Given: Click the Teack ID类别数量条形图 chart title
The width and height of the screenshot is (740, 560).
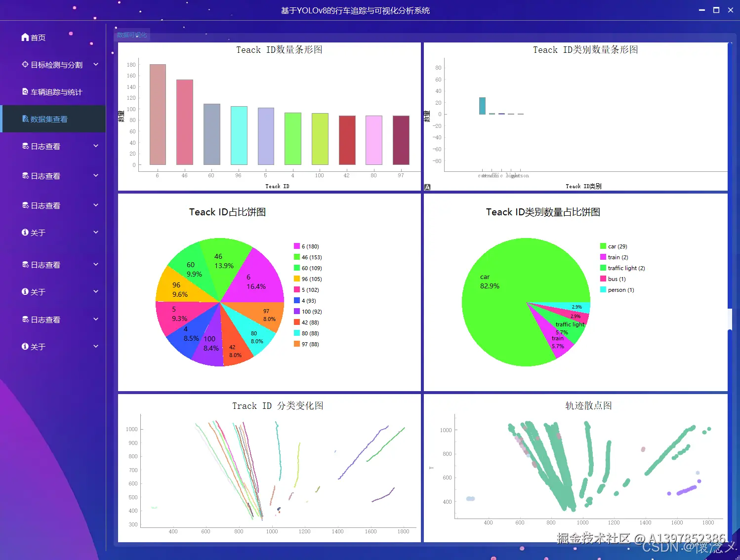Looking at the screenshot, I should (585, 50).
